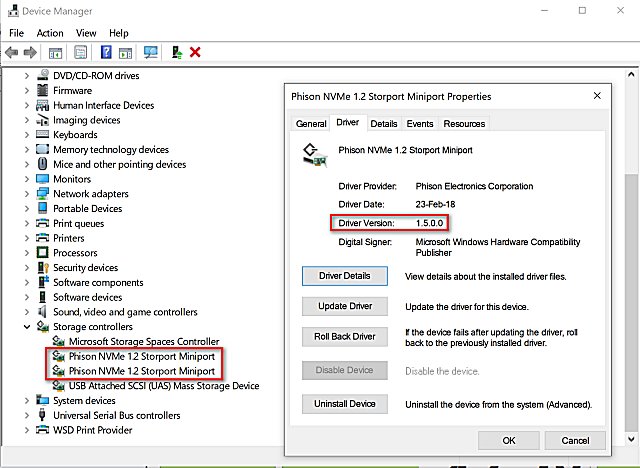The image size is (640, 468).
Task: Switch to the General tab
Action: (x=311, y=124)
